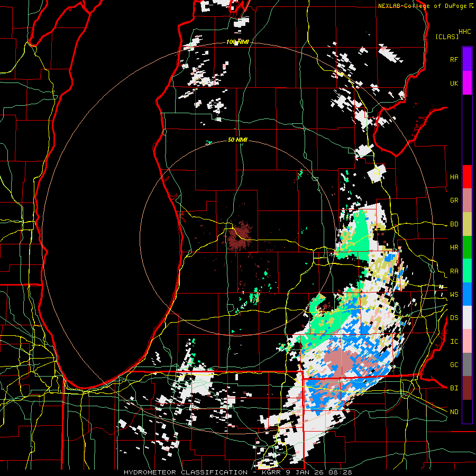Click the DS legend label
This screenshot has width=476, height=476.
pos(454,318)
